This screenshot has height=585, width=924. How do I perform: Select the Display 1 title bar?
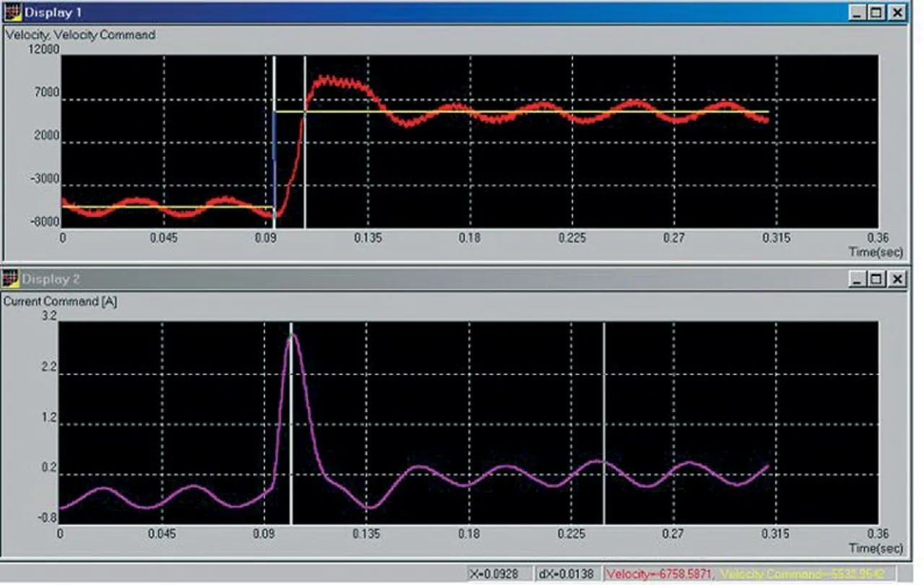tap(433, 12)
